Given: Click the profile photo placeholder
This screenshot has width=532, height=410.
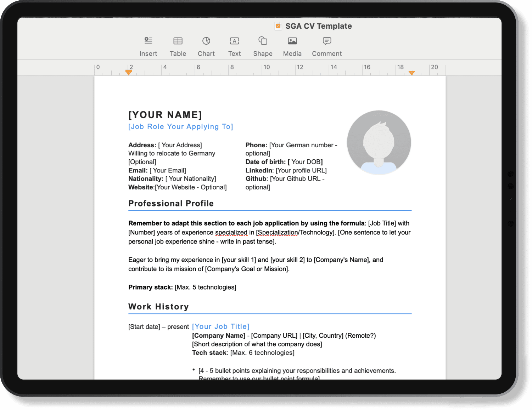Looking at the screenshot, I should (379, 142).
